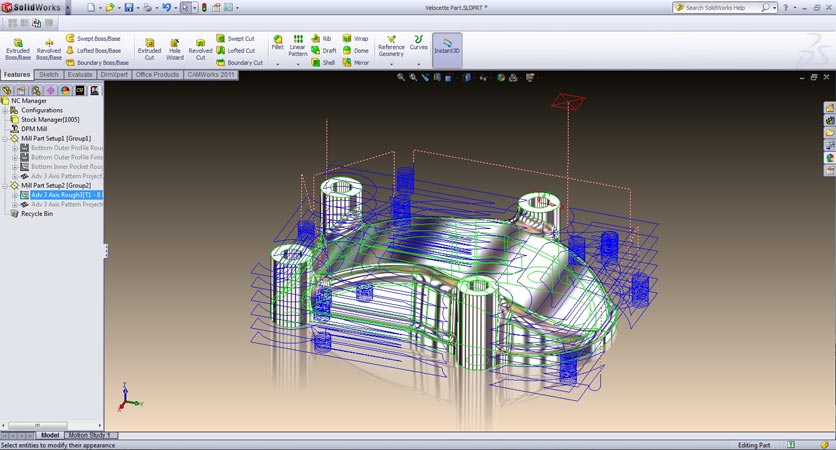Click the Revolved Cut tool

[200, 49]
